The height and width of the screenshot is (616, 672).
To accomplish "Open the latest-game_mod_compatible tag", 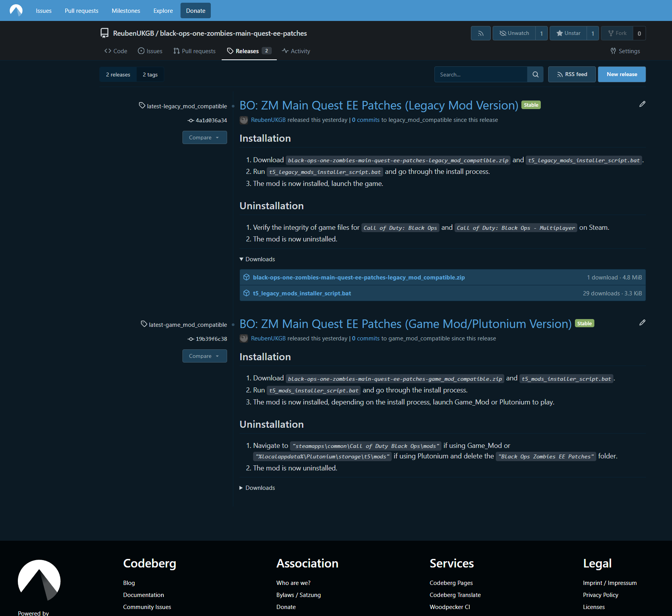I will pyautogui.click(x=188, y=325).
